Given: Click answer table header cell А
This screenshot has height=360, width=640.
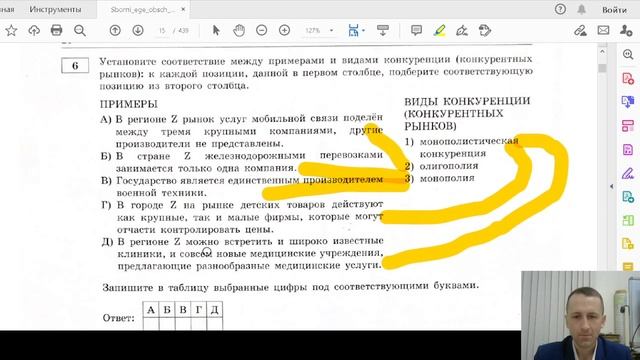Looking at the screenshot, I should (x=151, y=310).
